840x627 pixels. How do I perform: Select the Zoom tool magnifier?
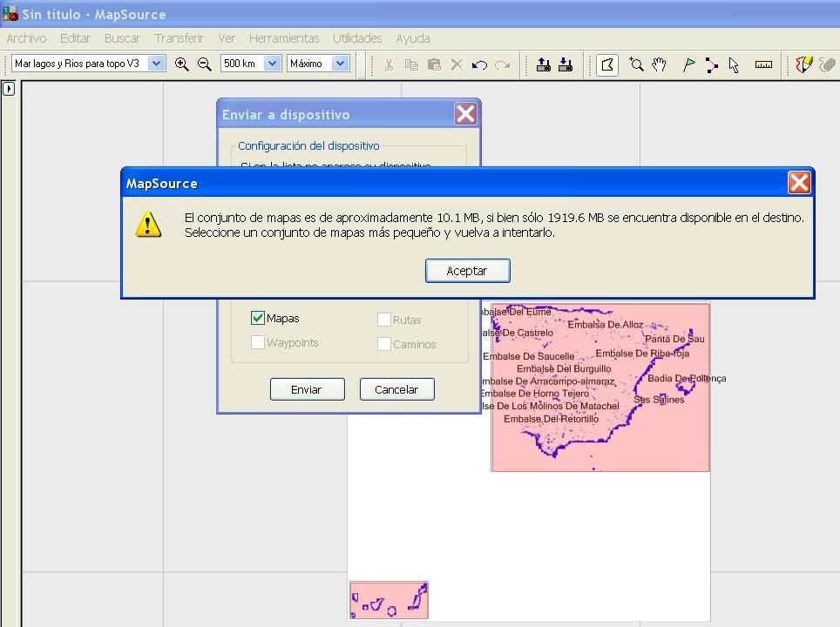636,64
